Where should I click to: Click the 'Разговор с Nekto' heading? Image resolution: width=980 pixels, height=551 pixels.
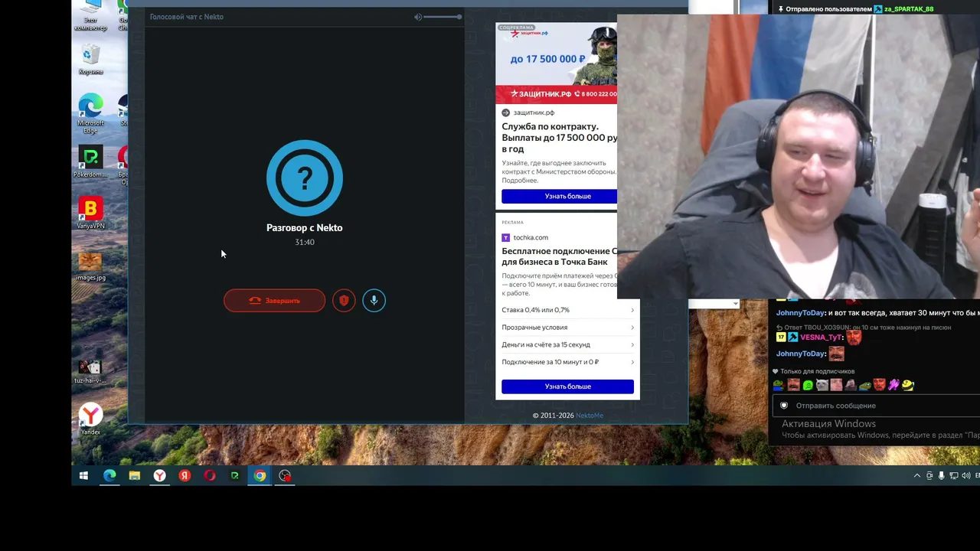coord(305,227)
